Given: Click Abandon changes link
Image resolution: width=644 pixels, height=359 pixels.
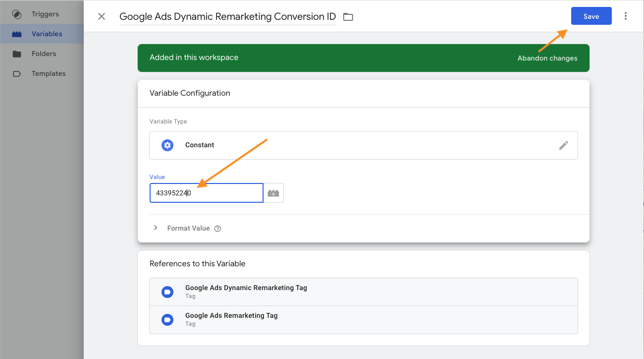Looking at the screenshot, I should pos(547,58).
